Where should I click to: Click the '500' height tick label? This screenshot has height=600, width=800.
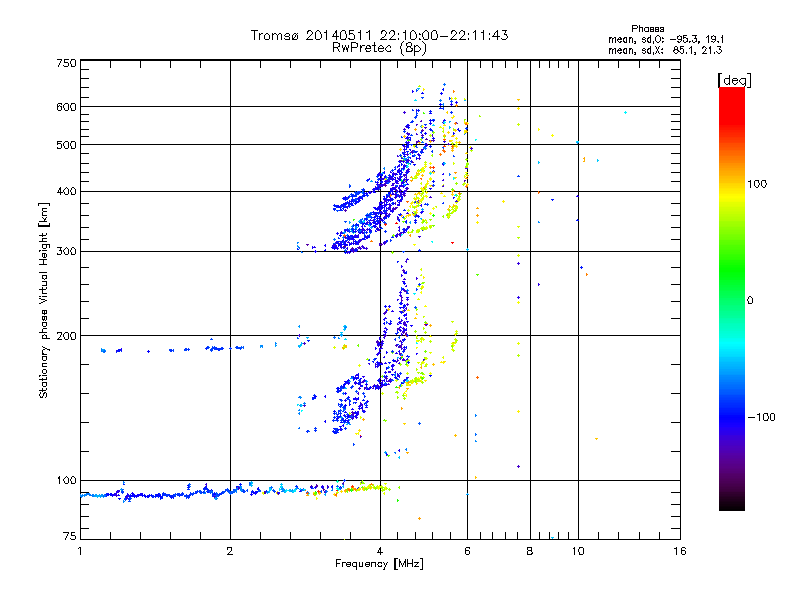coord(66,145)
